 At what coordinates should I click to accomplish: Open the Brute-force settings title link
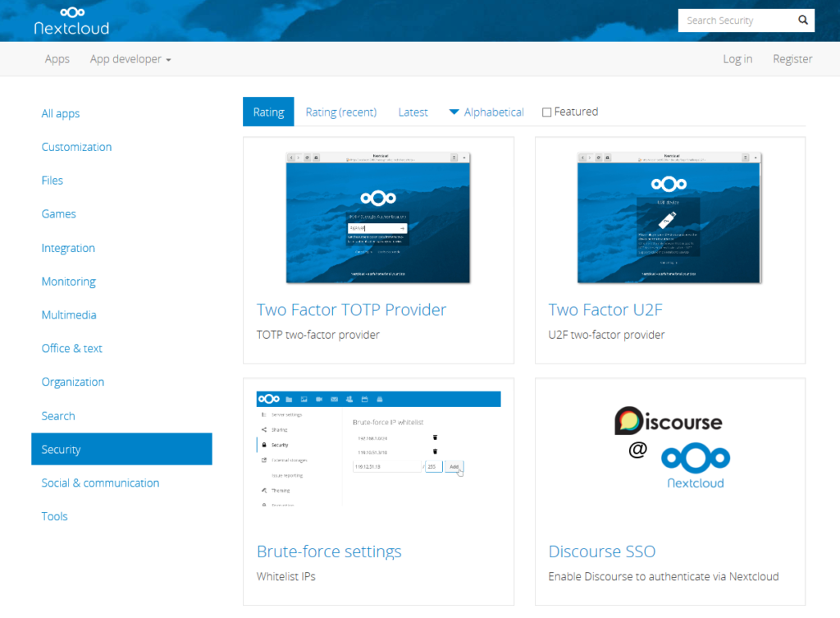(x=329, y=552)
